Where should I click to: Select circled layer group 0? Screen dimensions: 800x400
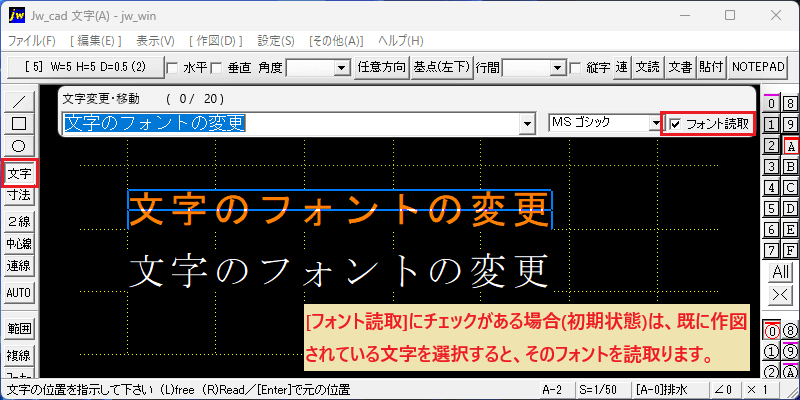pyautogui.click(x=772, y=331)
